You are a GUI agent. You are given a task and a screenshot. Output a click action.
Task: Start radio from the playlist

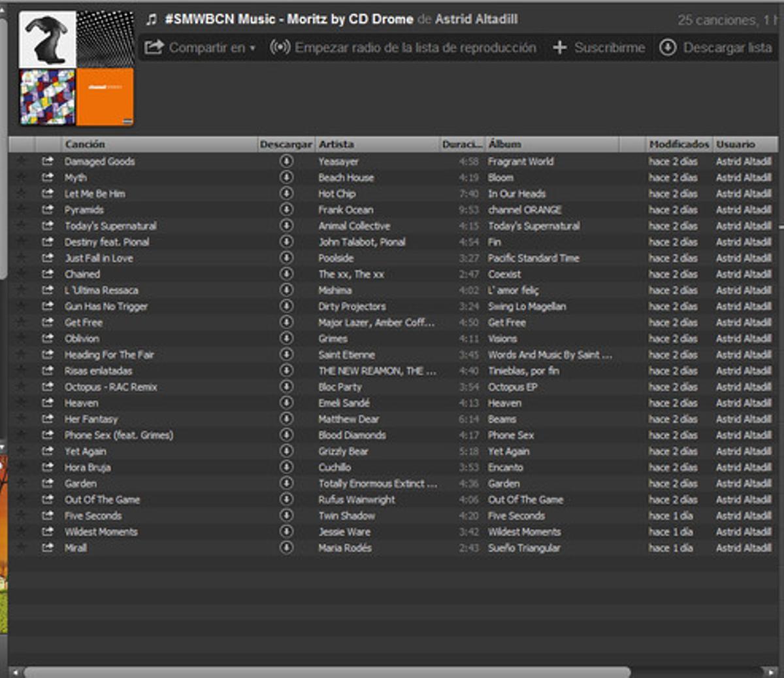(403, 48)
